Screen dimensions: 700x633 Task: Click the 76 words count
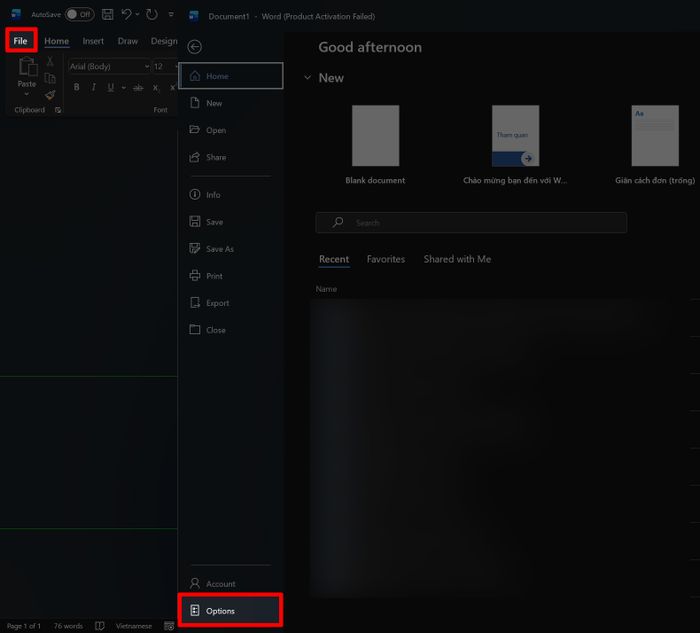68,626
